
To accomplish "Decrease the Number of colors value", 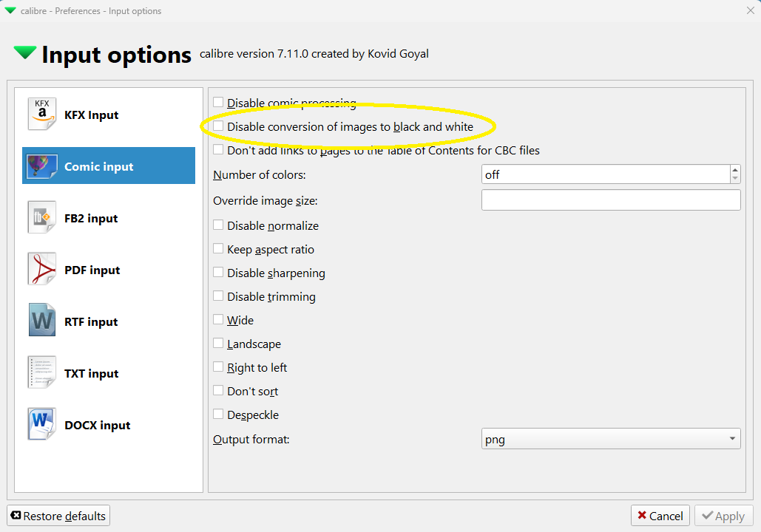I will (734, 179).
